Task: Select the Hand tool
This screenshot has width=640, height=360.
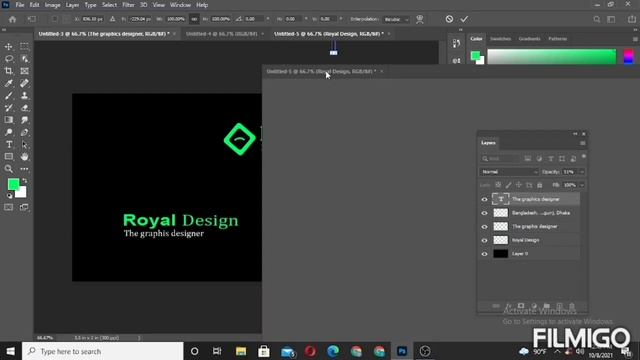Action: click(24, 157)
